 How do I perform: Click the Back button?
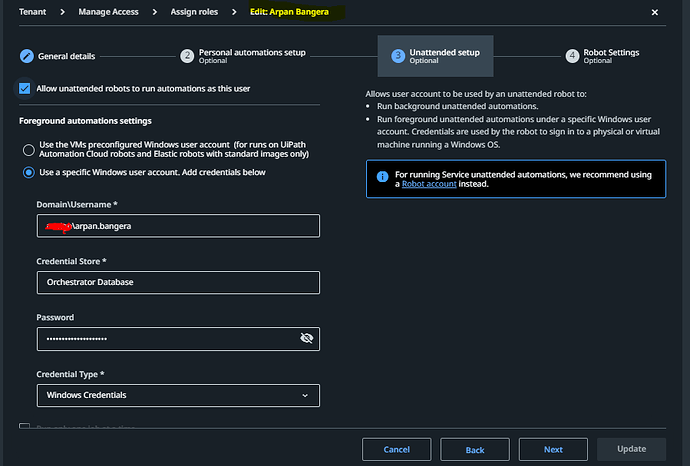(x=475, y=449)
